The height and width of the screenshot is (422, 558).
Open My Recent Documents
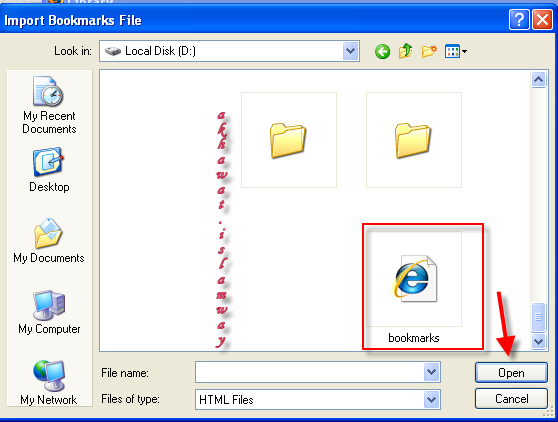pos(49,105)
